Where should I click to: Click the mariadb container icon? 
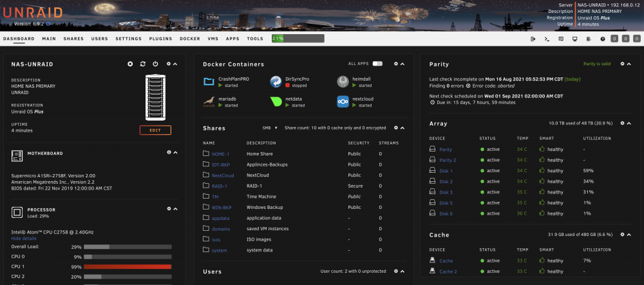(x=209, y=102)
